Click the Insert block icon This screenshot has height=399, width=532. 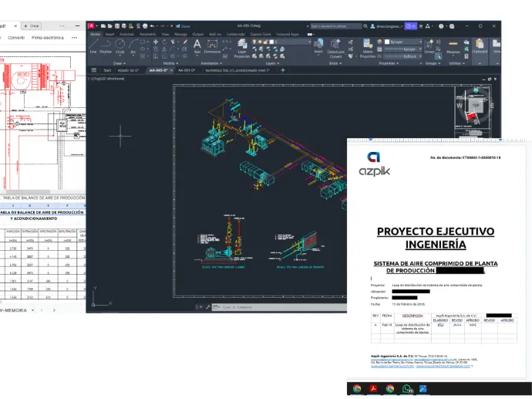(318, 46)
